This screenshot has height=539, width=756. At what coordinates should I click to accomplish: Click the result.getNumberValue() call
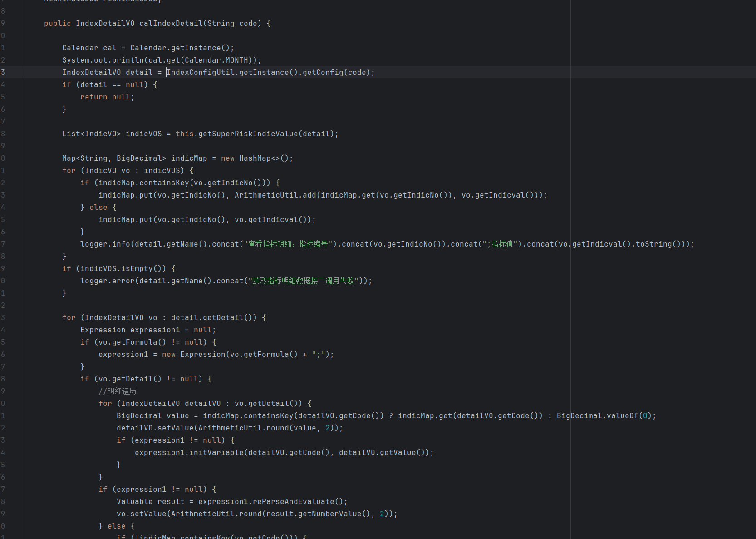pos(318,514)
